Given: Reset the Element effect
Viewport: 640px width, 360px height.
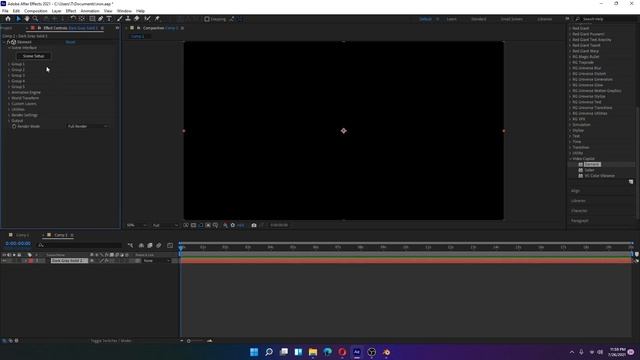Looking at the screenshot, I should coord(70,42).
